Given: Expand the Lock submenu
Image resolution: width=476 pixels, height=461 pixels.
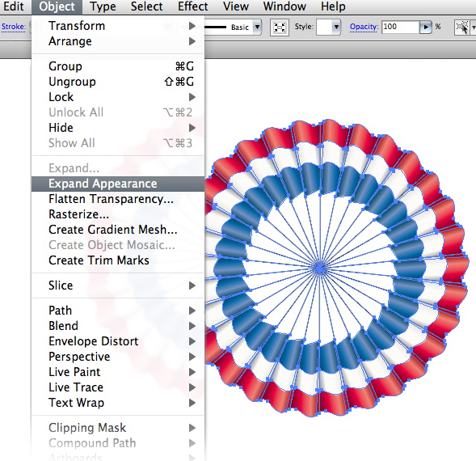Looking at the screenshot, I should 118,97.
